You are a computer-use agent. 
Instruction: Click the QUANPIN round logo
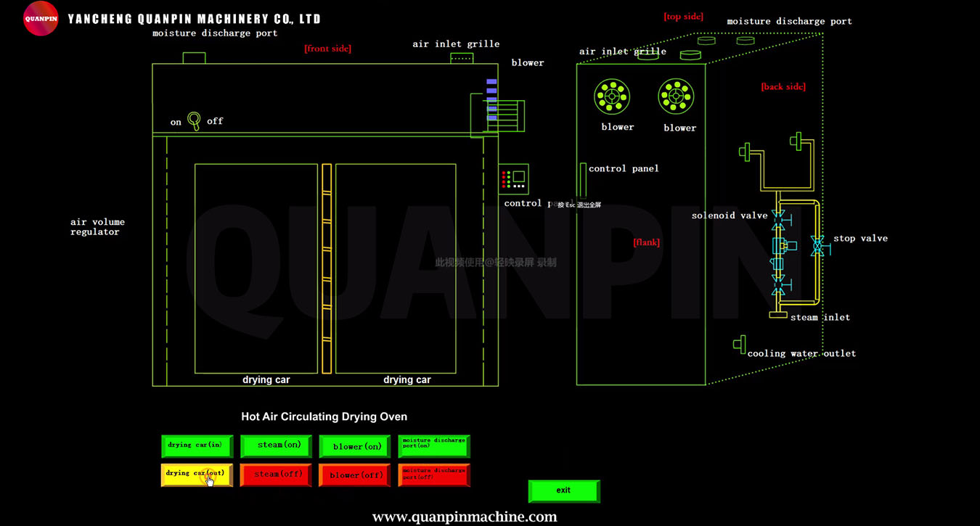click(41, 19)
